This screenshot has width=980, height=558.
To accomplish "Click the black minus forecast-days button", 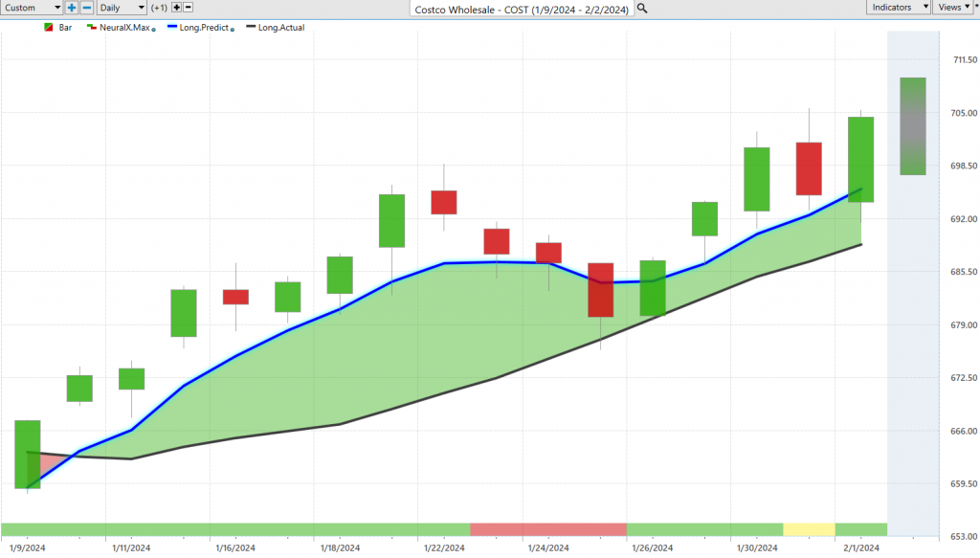I will tap(189, 8).
